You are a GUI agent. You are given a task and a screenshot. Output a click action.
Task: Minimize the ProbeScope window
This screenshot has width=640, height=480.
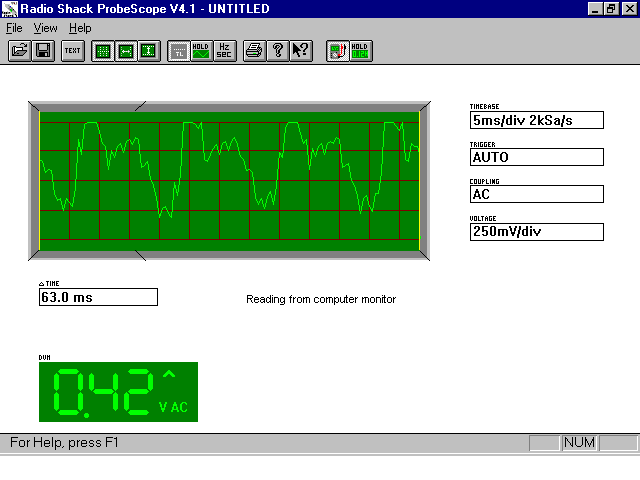click(x=595, y=9)
